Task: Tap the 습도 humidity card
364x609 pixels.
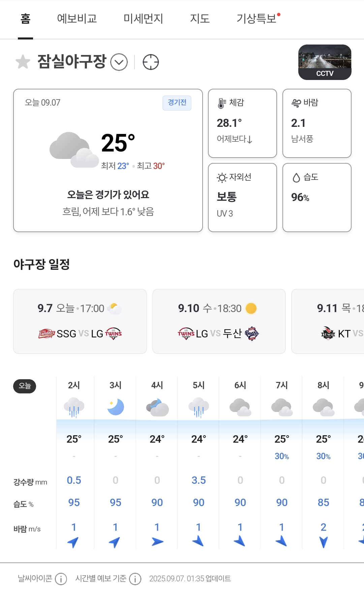Action: [317, 197]
